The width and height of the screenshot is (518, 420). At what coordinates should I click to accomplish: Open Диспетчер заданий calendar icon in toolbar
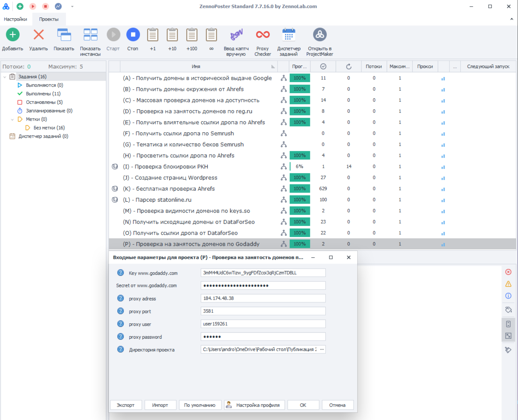tap(289, 35)
